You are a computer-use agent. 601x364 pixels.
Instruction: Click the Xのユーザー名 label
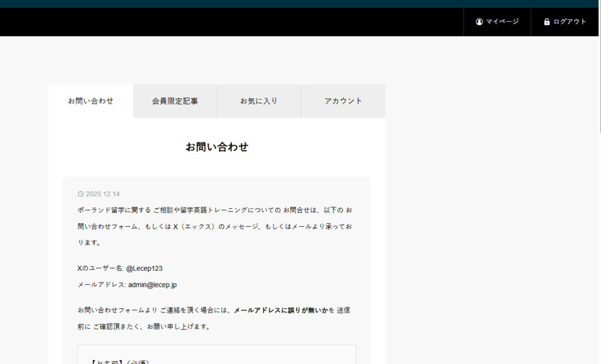pos(100,268)
